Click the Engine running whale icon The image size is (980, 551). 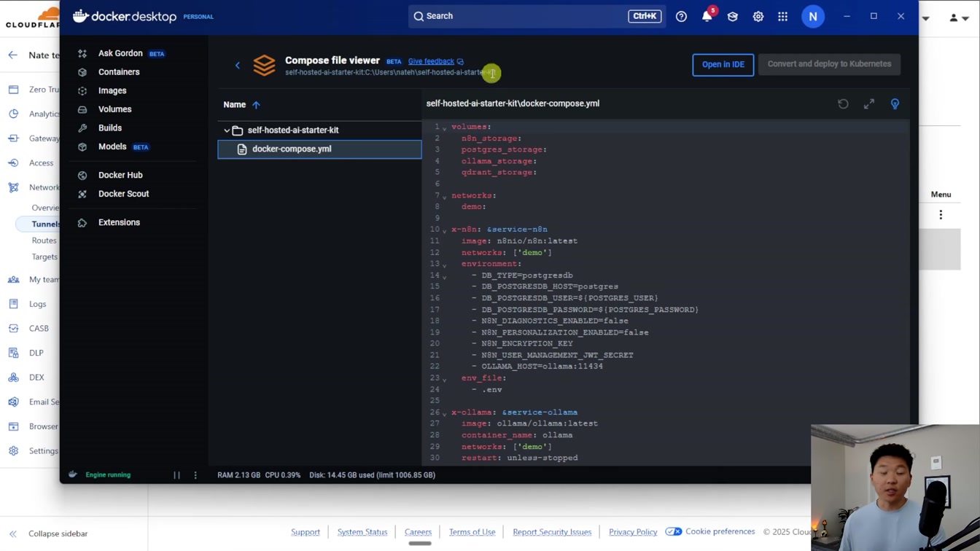[73, 474]
